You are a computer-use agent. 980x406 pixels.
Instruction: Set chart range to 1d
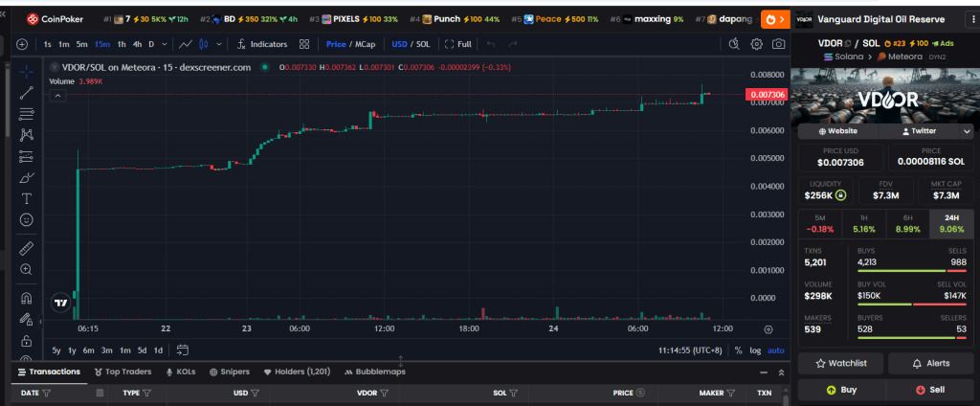[158, 350]
